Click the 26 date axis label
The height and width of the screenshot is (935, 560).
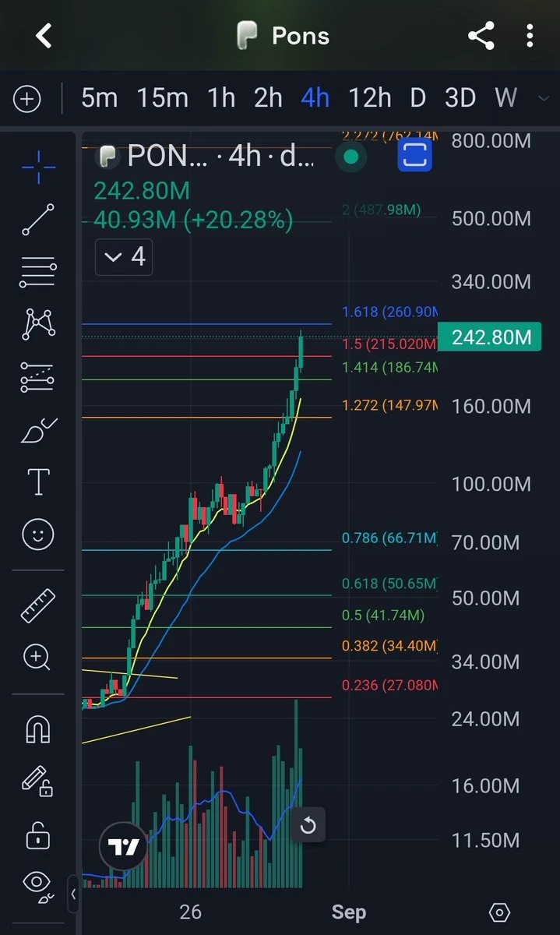pyautogui.click(x=190, y=912)
